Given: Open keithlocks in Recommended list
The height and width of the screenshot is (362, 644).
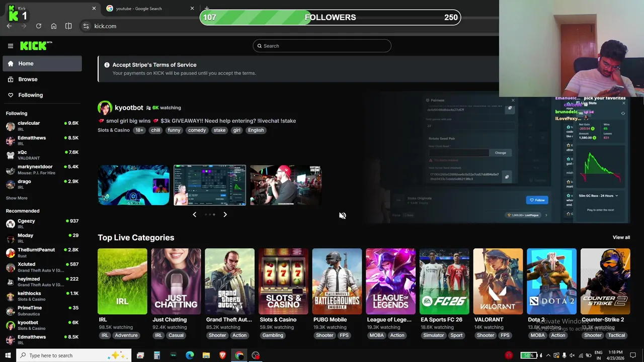Looking at the screenshot, I should point(42,296).
